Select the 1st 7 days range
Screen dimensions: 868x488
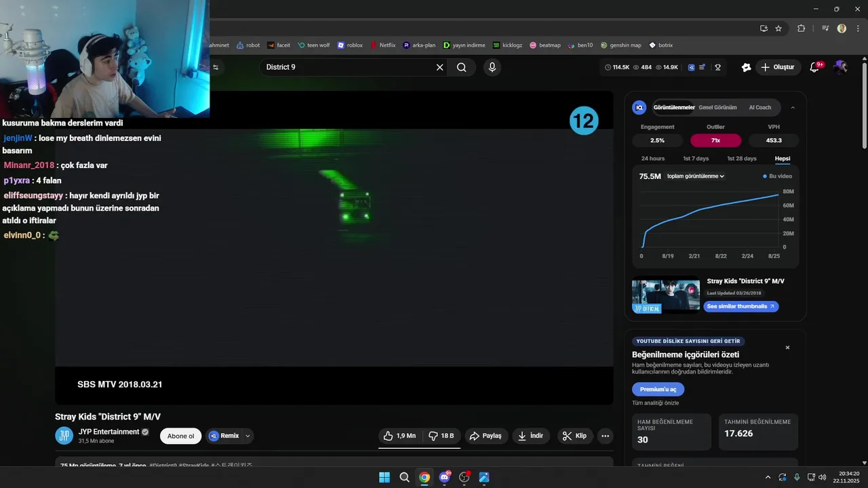(696, 159)
